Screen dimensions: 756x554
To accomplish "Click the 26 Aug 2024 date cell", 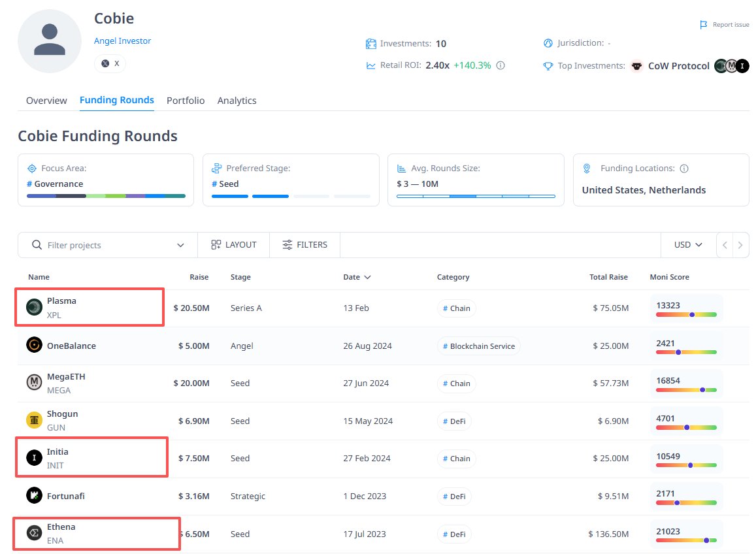I will click(367, 346).
